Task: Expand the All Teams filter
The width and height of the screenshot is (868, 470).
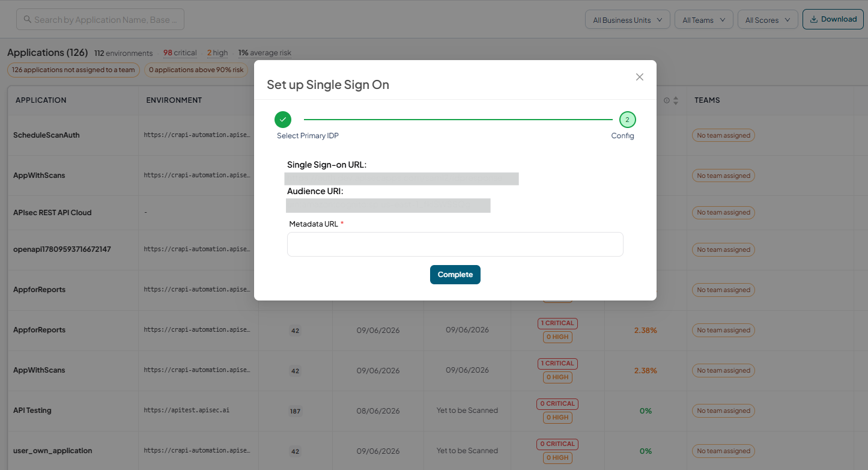Action: [704, 20]
